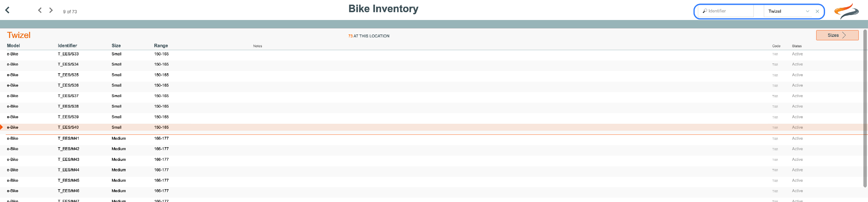Screen dimensions: 868x202
Task: Sort by Identifier column header
Action: pyautogui.click(x=67, y=46)
